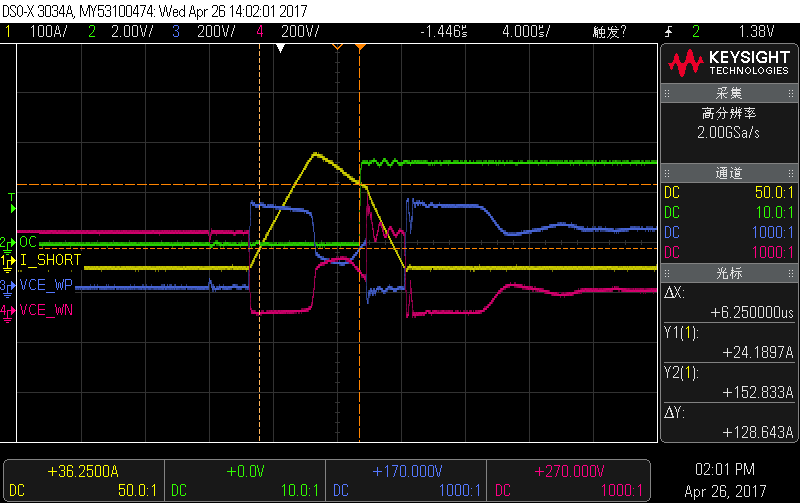The width and height of the screenshot is (800, 503).
Task: Click the channel 4 ground marker for VCE_WN
Action: (8, 312)
